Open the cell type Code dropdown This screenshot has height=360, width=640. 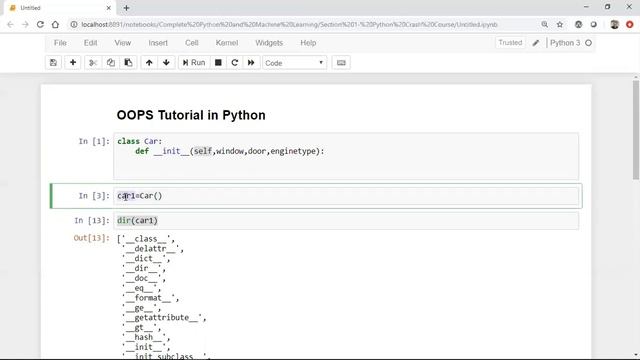[294, 63]
